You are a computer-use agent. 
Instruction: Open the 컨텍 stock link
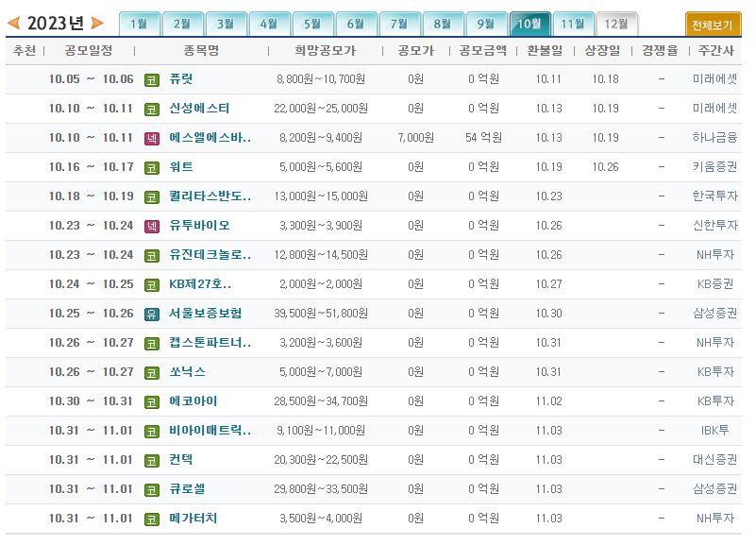[x=181, y=460]
